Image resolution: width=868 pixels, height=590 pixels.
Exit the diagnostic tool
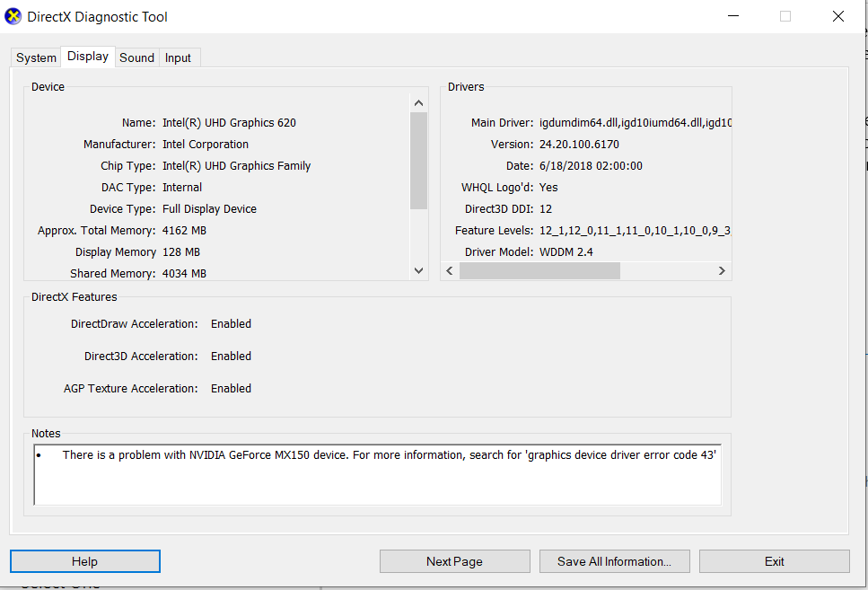click(774, 561)
